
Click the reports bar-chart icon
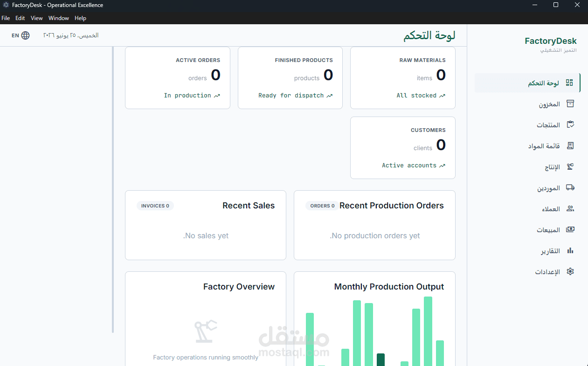pos(570,250)
